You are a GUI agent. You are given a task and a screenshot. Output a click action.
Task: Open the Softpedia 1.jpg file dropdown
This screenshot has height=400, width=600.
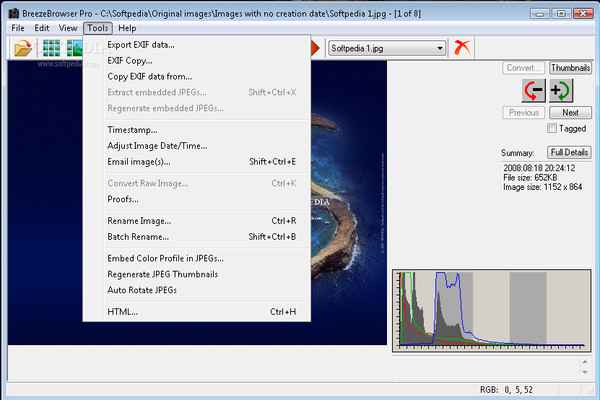[x=439, y=48]
